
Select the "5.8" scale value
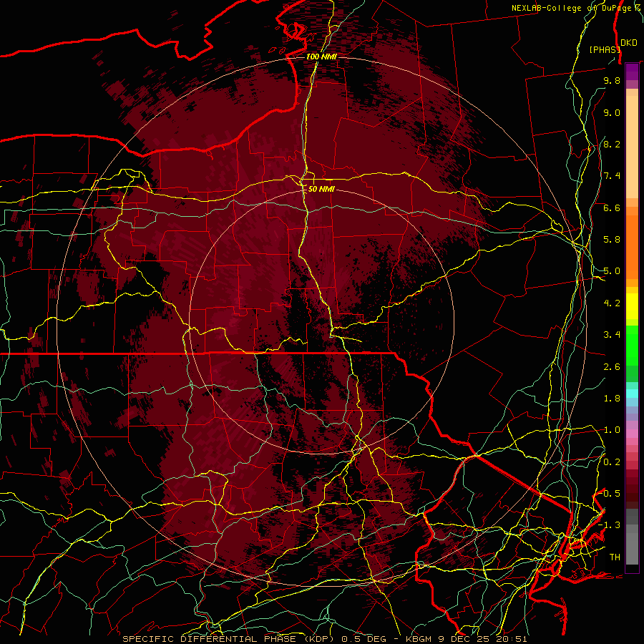pyautogui.click(x=612, y=240)
